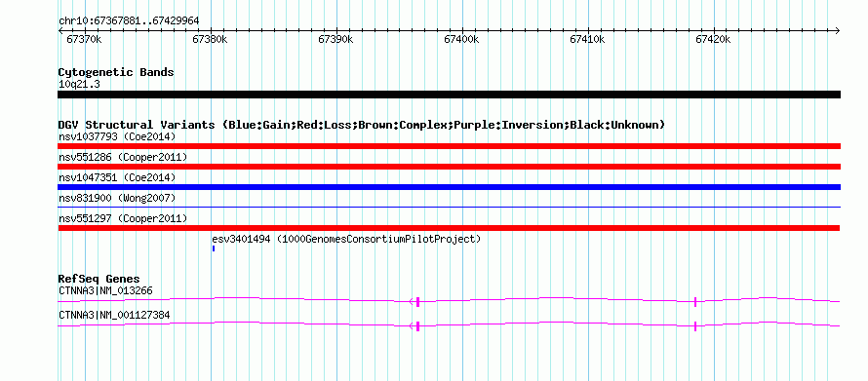Image resolution: width=868 pixels, height=381 pixels.
Task: Select the 67390k ruler tick label
Action: (335, 39)
